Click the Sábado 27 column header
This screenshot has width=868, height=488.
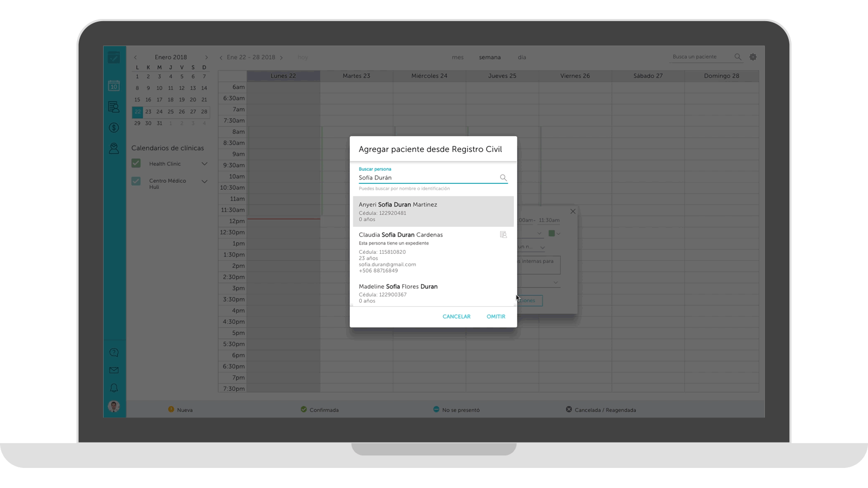pos(648,76)
